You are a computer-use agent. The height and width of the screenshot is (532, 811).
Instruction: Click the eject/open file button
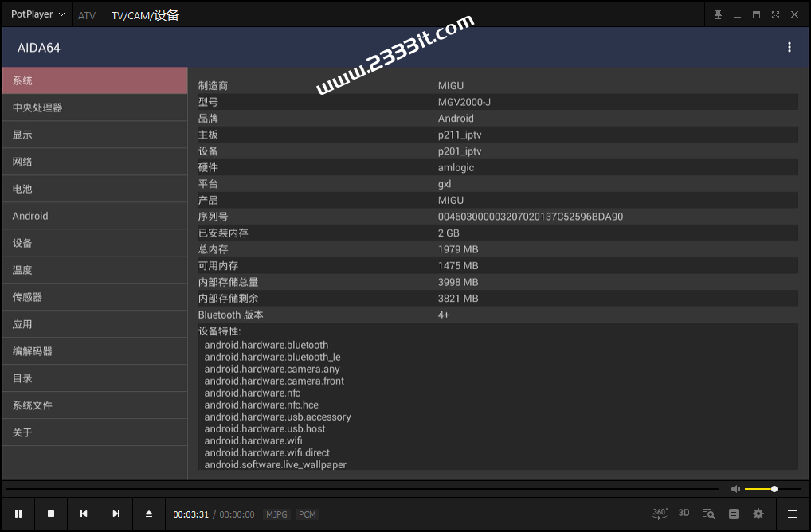point(149,514)
